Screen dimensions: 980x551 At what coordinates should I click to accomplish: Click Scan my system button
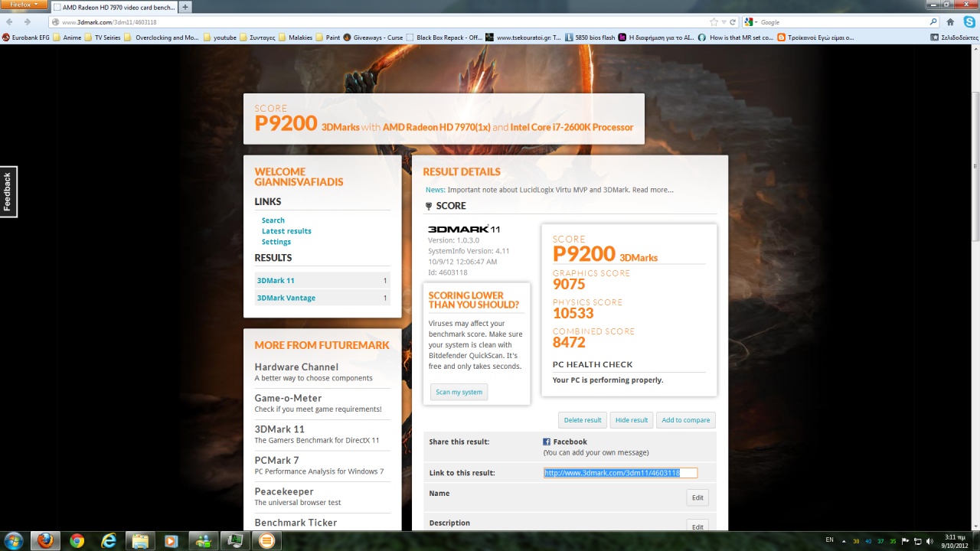pyautogui.click(x=459, y=392)
